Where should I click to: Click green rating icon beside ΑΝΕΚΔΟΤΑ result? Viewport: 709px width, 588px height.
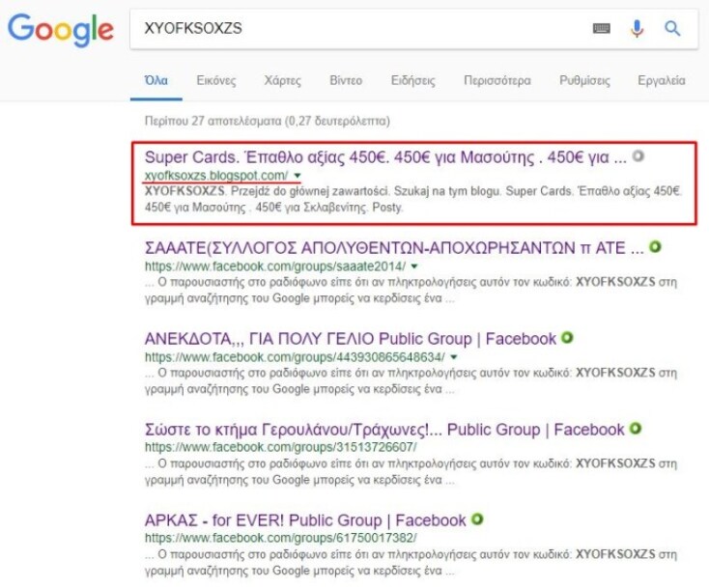567,338
